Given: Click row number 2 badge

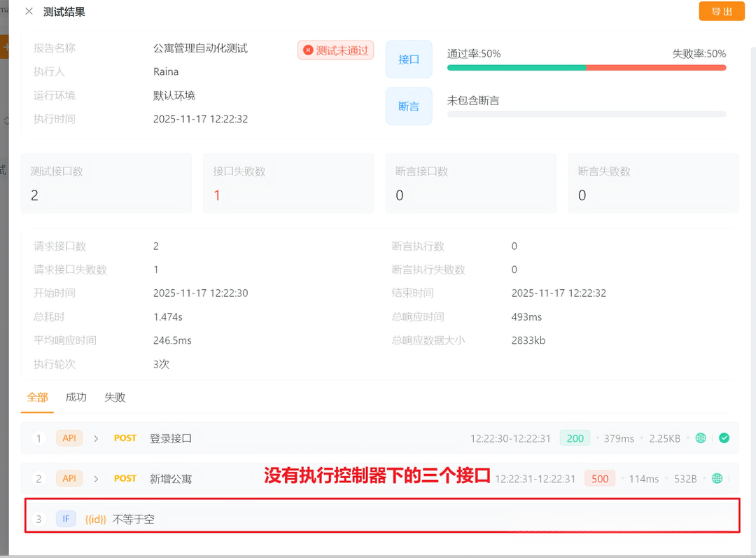Looking at the screenshot, I should pos(38,479).
